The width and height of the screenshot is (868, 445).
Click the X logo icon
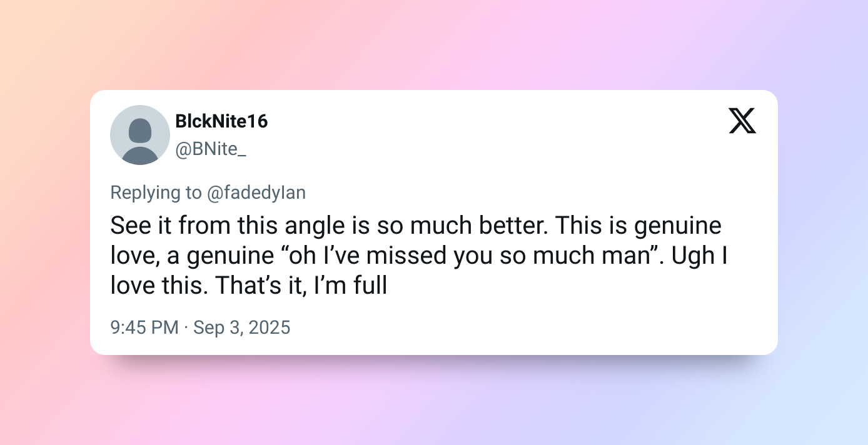[742, 121]
